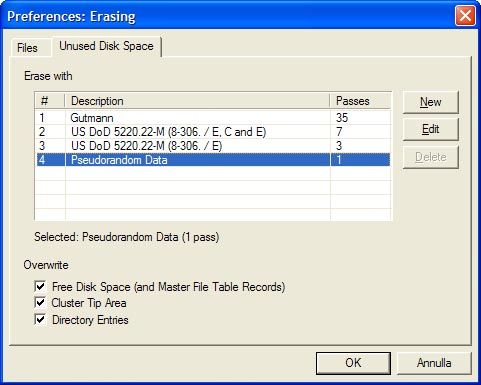Uncheck Cluster Tip Area option
481x385 pixels.
(40, 303)
